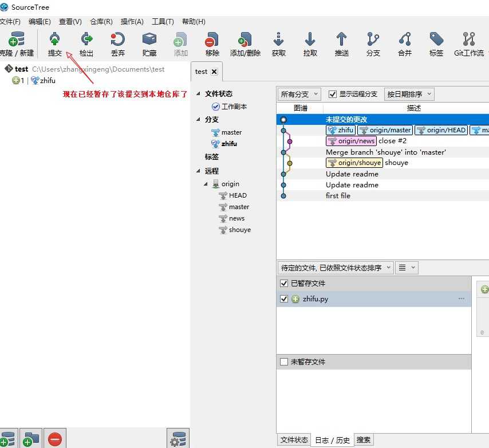Screen dimensions: 489x448
Task: Click the Git Flow (Git工作流) toolbar icon
Action: click(x=469, y=40)
